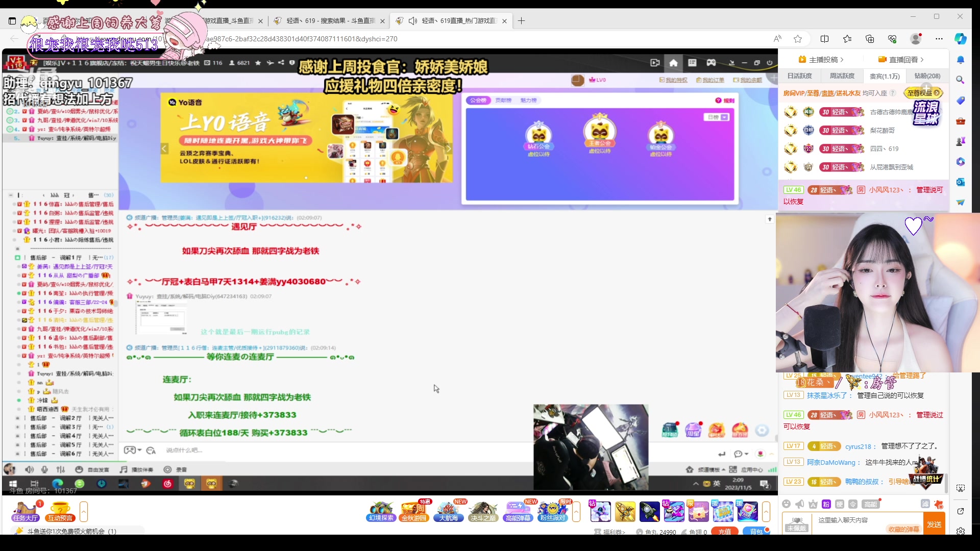980x551 pixels.
Task: Open the 任务大厅 (Task Hall) icon
Action: pos(24,510)
